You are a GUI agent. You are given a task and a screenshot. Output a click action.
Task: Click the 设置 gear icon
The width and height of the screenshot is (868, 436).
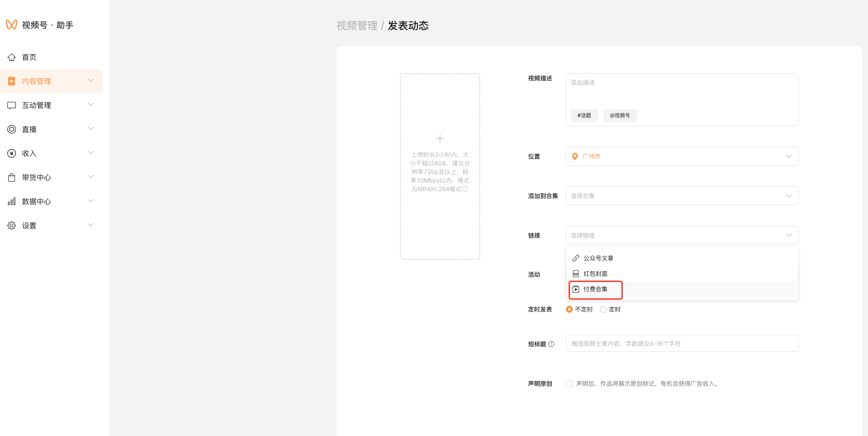(12, 226)
